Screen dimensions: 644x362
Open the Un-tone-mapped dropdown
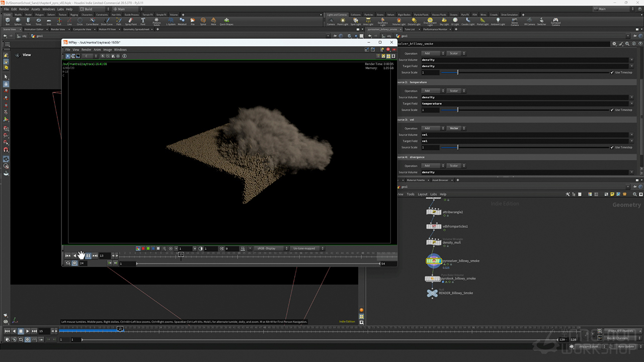(x=306, y=248)
